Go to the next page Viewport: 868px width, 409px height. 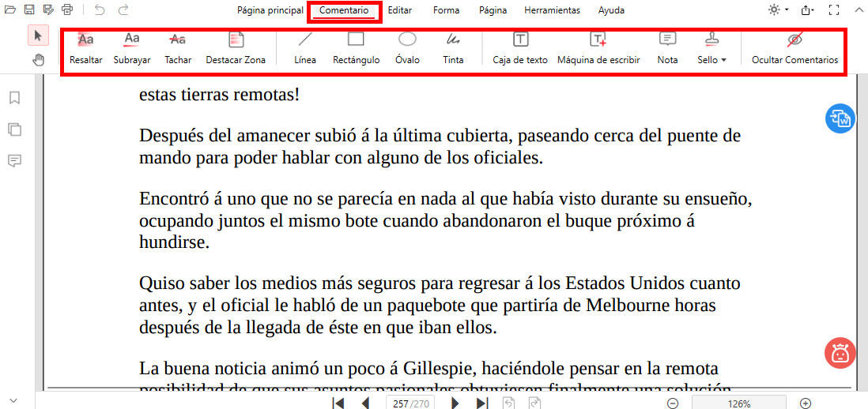tap(455, 403)
